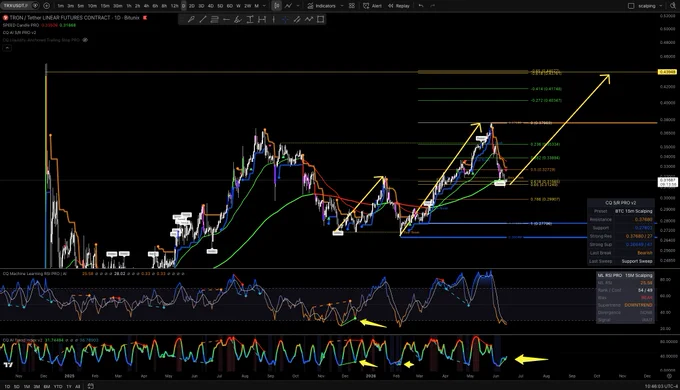This screenshot has width=680, height=390.
Task: Select the 2D timeframe
Action: tap(191, 6)
